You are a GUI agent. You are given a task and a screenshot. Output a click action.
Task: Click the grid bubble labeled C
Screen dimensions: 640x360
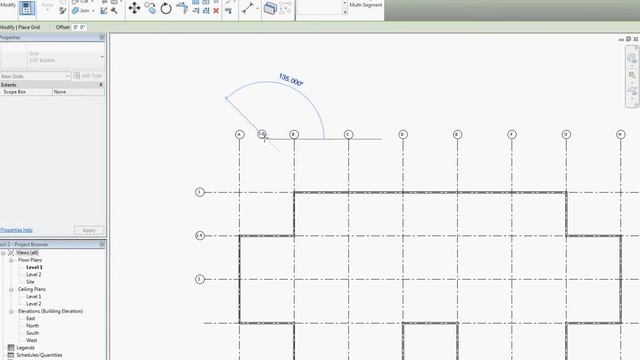pyautogui.click(x=348, y=135)
